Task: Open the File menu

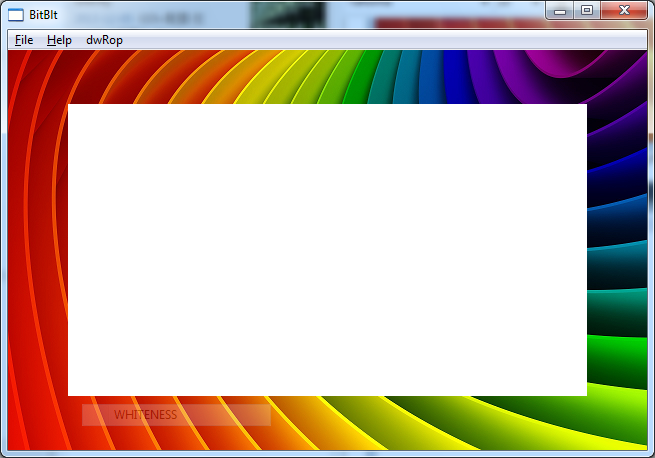Action: [24, 40]
